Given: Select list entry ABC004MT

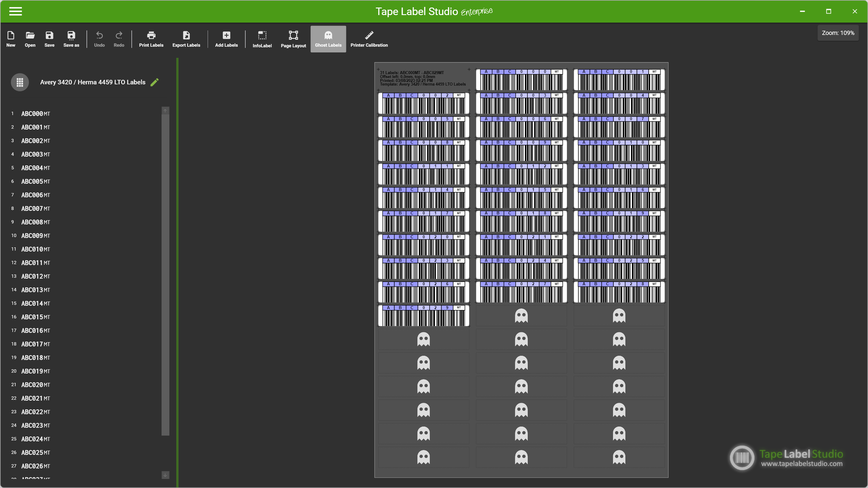Looking at the screenshot, I should [x=35, y=168].
